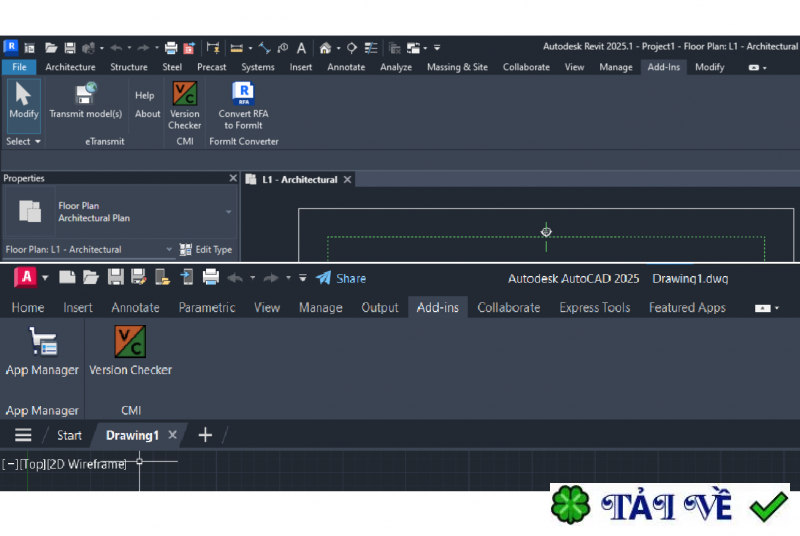This screenshot has width=800, height=536.
Task: Click the Help button in the eTransmit panel
Action: tap(144, 95)
